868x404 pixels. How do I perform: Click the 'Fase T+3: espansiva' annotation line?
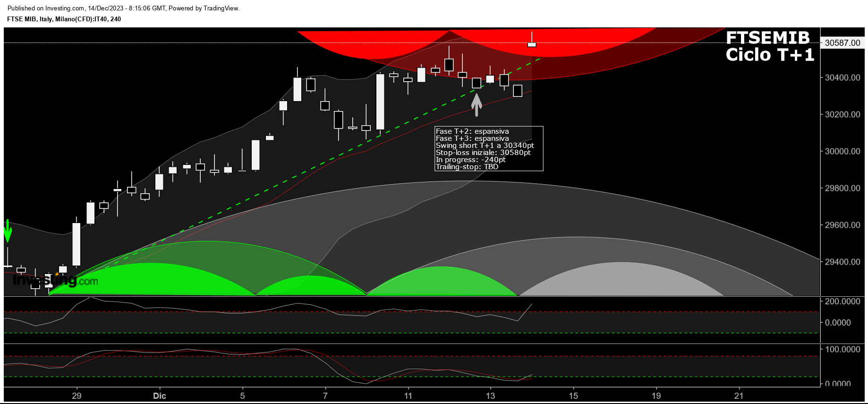point(472,138)
